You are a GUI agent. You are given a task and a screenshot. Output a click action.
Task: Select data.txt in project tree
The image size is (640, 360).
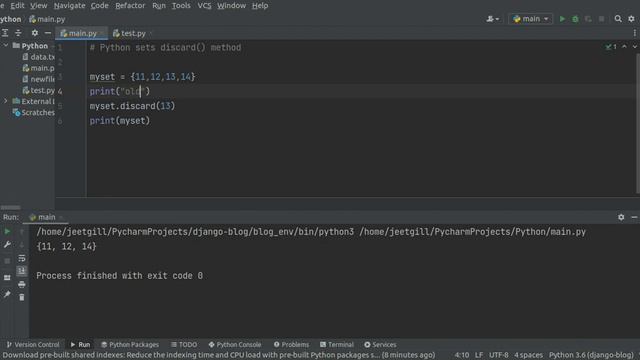(38, 57)
